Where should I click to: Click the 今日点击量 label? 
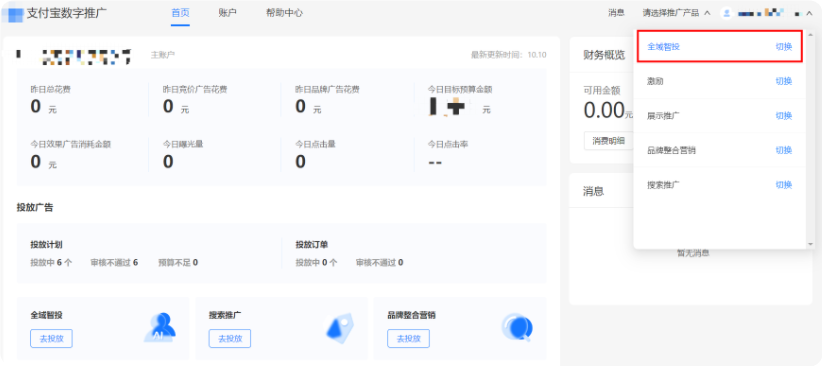(315, 144)
